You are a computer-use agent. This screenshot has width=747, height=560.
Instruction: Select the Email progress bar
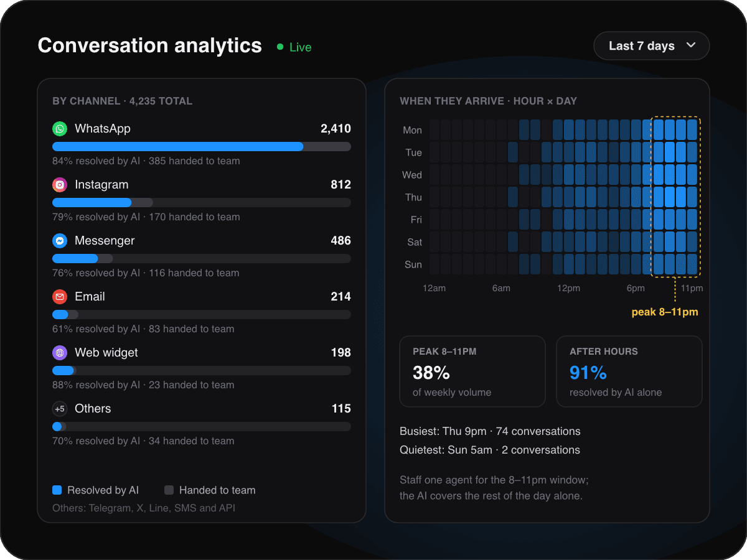[x=202, y=315]
